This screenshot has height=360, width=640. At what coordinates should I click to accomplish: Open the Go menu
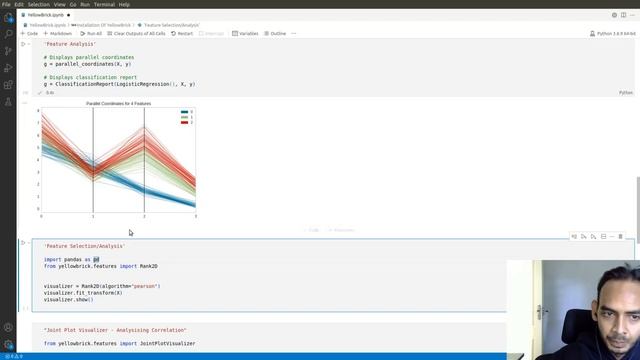[73, 4]
